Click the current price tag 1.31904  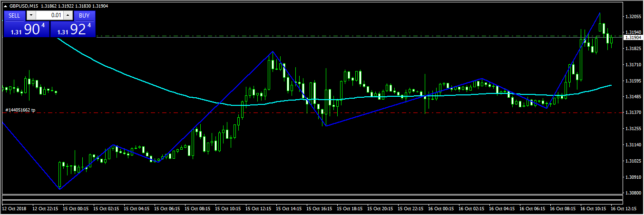[633, 37]
